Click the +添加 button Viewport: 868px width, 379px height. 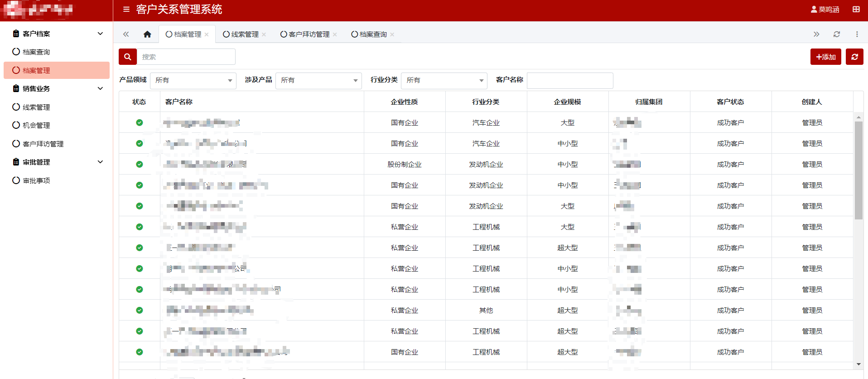pyautogui.click(x=826, y=57)
